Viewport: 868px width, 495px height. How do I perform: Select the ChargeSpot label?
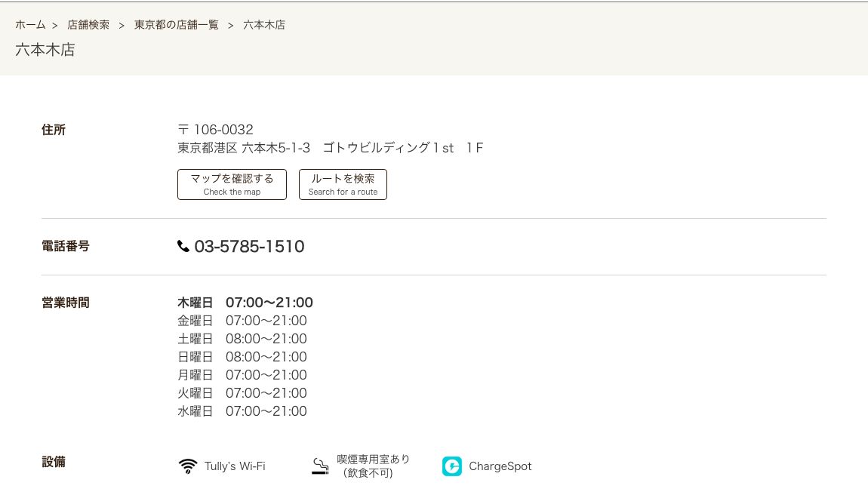tap(500, 466)
